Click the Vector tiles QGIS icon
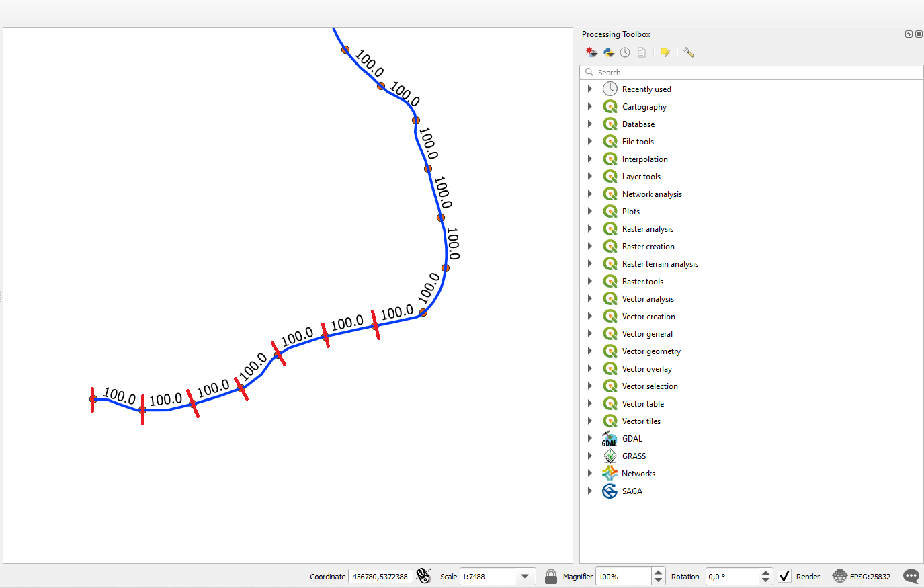 click(610, 421)
